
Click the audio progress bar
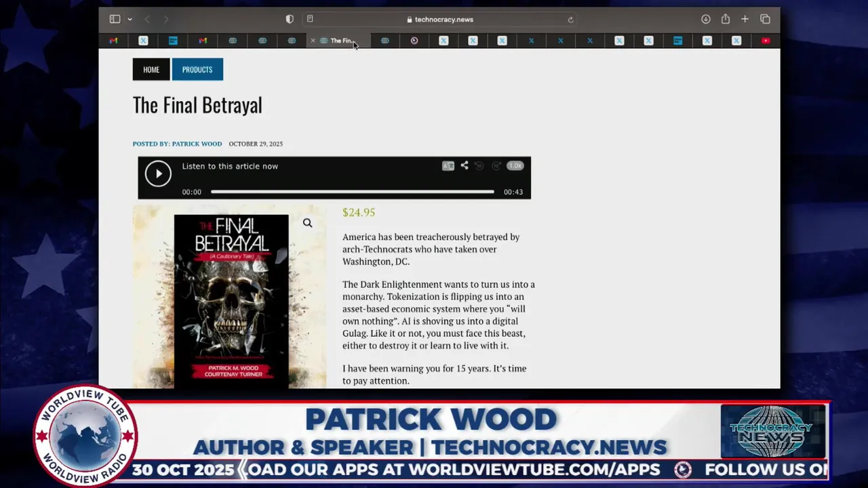[353, 192]
